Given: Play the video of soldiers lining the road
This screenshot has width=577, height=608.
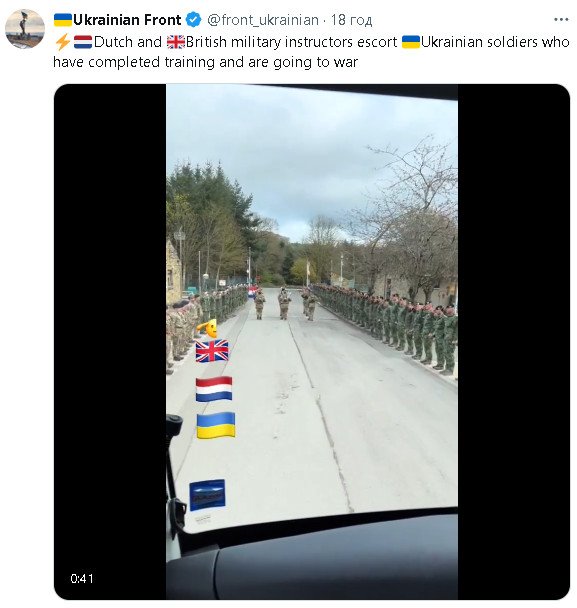Looking at the screenshot, I should tap(312, 342).
